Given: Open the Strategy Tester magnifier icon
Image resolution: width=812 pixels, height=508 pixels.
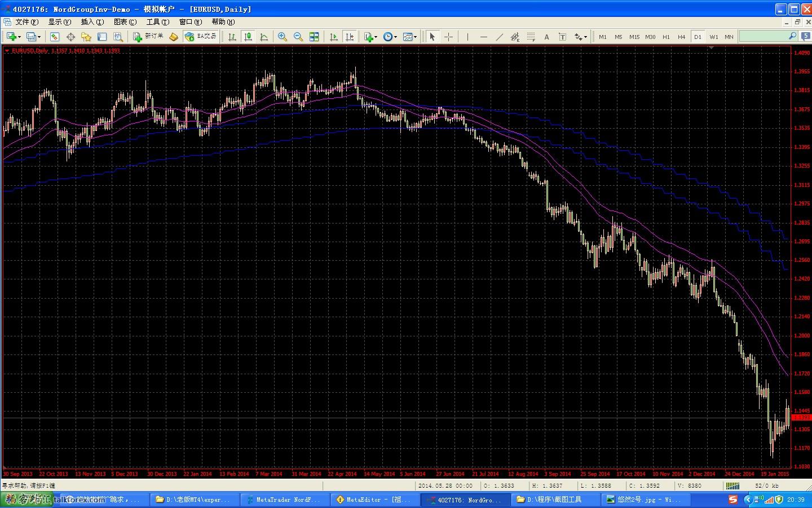Looking at the screenshot, I should pos(118,37).
